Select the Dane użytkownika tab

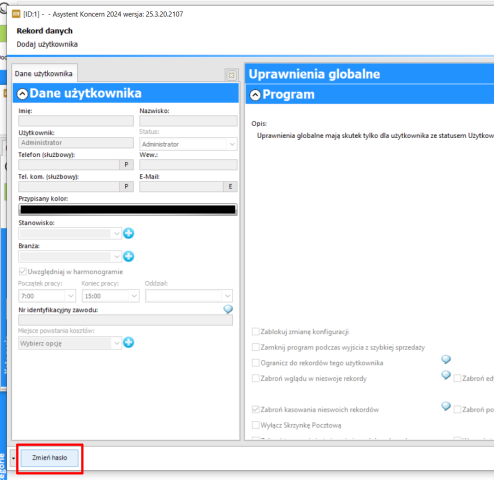tap(44, 73)
